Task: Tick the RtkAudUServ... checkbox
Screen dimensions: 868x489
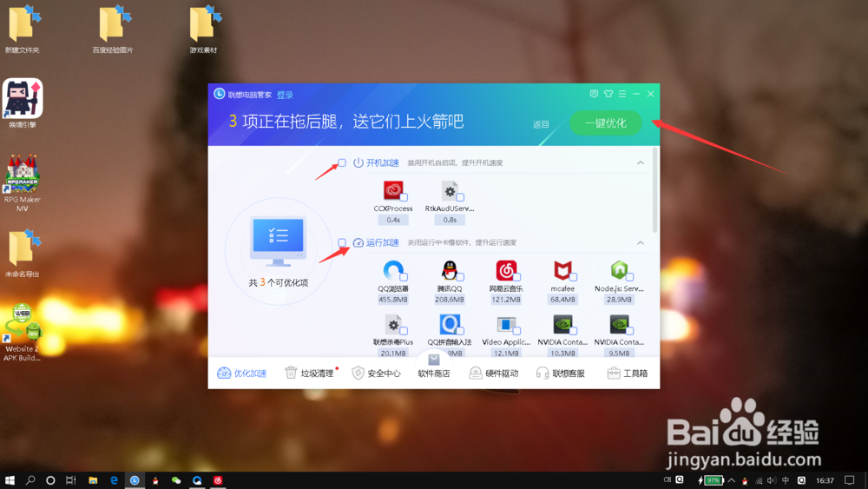Action: [x=461, y=197]
